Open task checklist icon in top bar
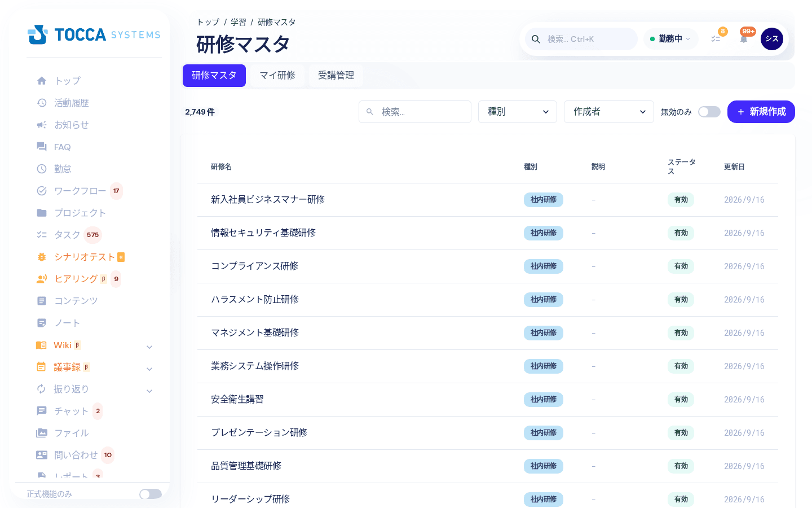Viewport: 812px width, 508px height. point(716,39)
